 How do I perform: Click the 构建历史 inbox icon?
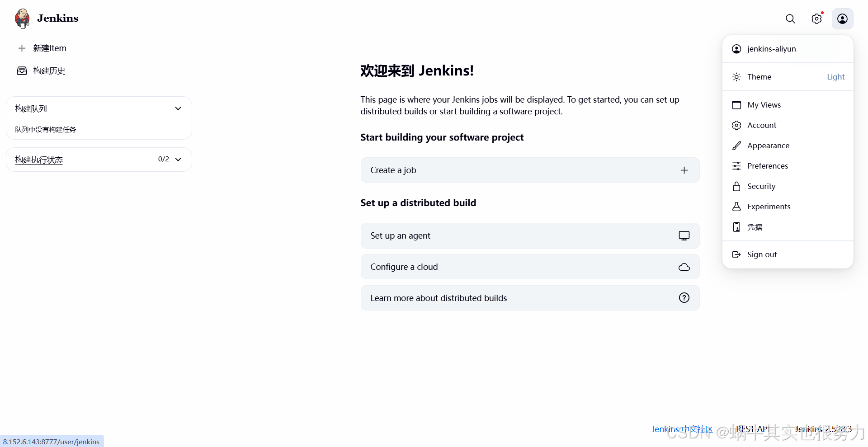click(x=22, y=71)
